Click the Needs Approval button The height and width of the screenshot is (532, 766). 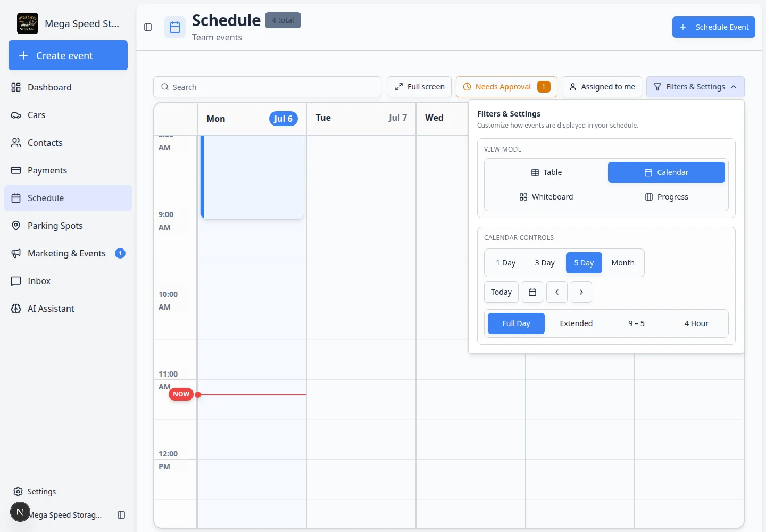click(x=506, y=87)
